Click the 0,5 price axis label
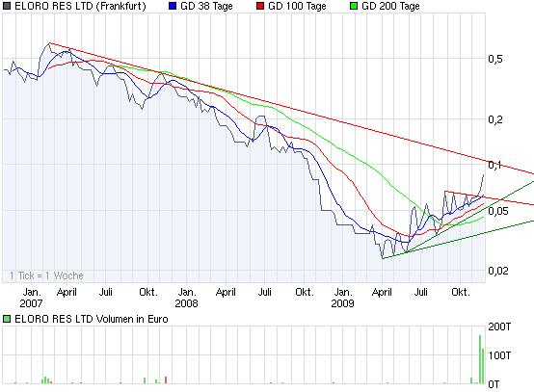 pos(495,59)
